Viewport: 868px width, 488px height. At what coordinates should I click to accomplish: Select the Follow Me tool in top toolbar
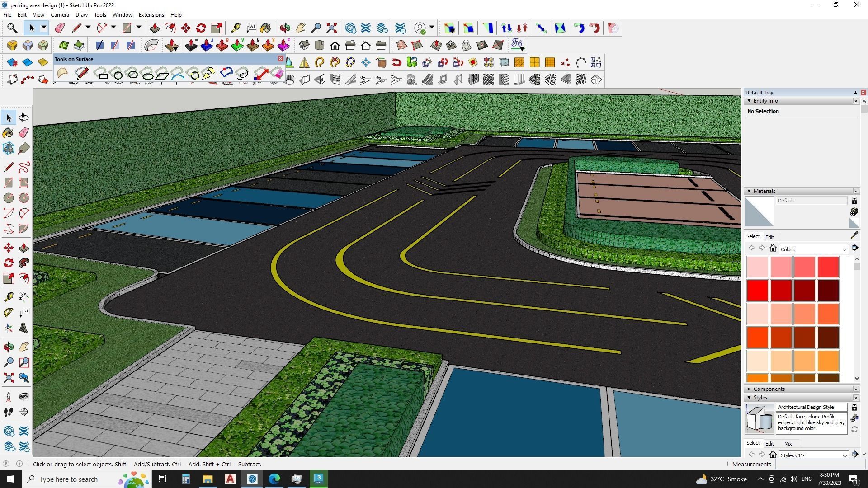pos(170,28)
